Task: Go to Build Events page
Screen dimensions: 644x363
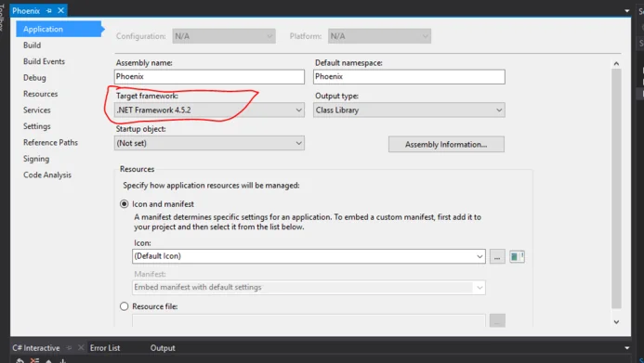Action: pyautogui.click(x=44, y=61)
